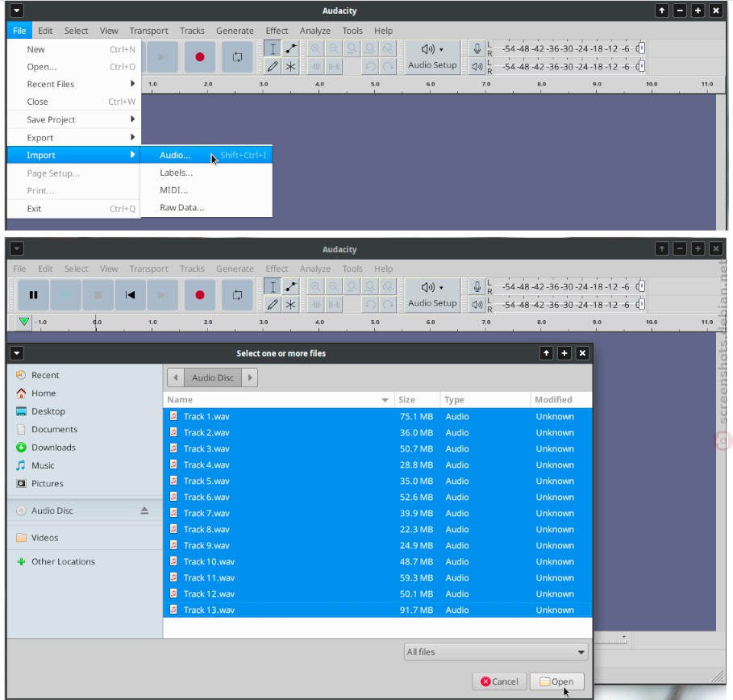The width and height of the screenshot is (733, 700).
Task: Click the path bar's right arrow
Action: 250,377
